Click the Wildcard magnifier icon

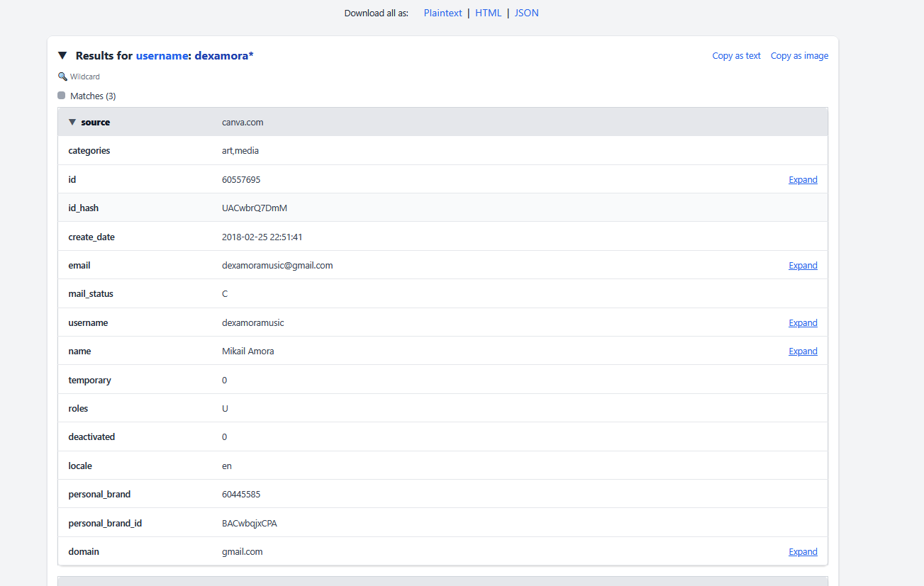click(x=62, y=77)
